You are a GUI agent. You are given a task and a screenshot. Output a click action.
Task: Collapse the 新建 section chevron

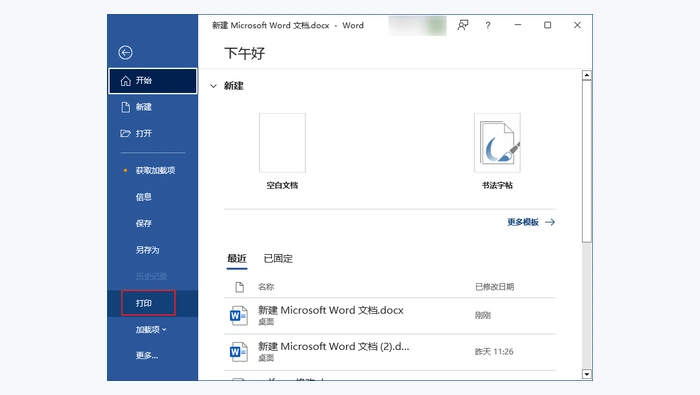tap(213, 86)
